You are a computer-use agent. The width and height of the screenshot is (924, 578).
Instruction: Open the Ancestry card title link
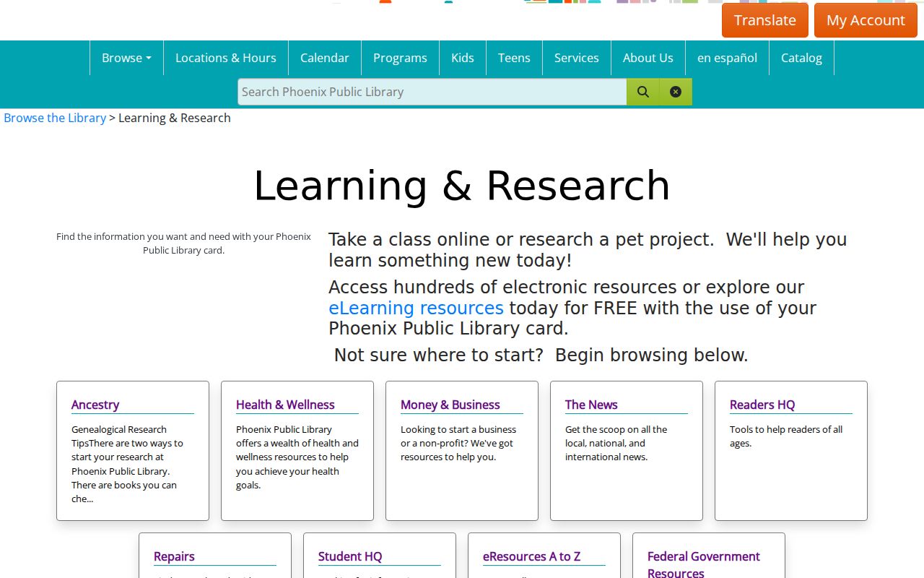(x=95, y=405)
